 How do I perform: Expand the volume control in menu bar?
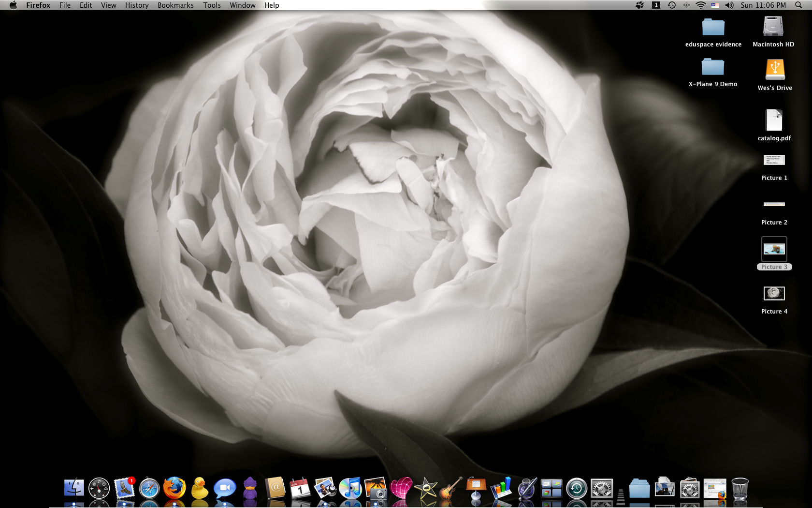click(729, 5)
